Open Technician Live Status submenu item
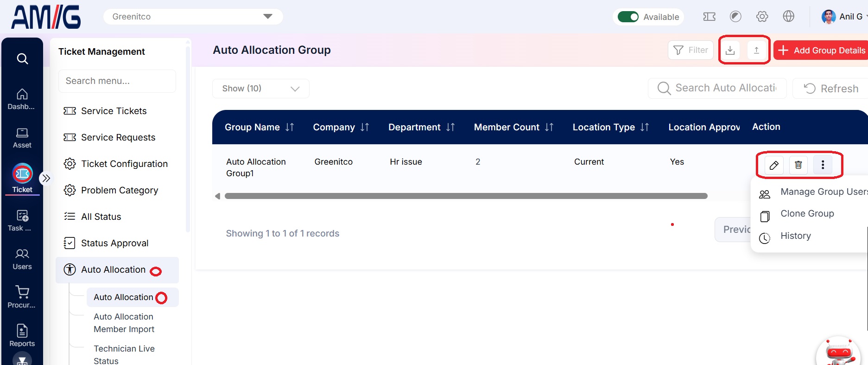The image size is (868, 365). [124, 355]
